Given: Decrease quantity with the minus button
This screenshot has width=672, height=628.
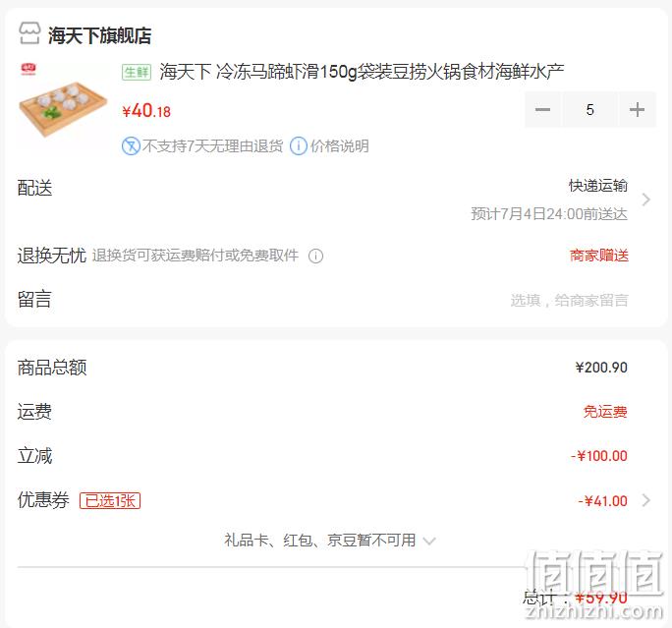Looking at the screenshot, I should point(542,110).
